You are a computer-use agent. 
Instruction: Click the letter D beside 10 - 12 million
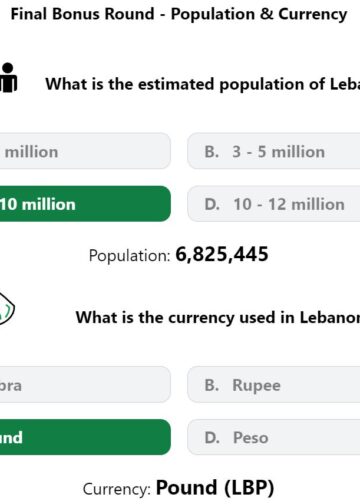(212, 204)
